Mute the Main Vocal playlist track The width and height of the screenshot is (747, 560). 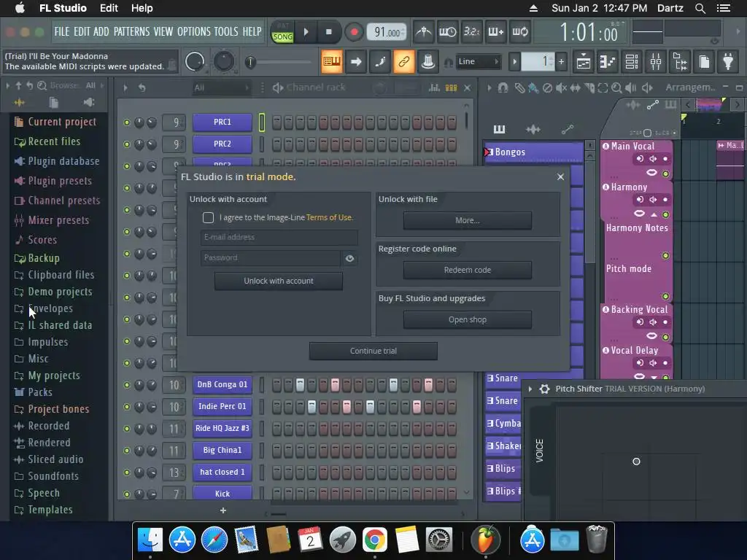tap(665, 173)
